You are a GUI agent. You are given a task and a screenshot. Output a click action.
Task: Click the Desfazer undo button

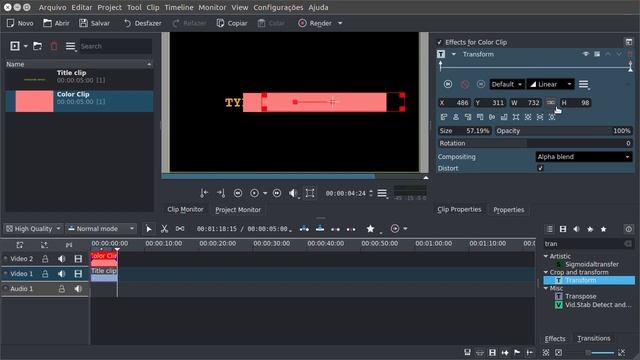(142, 23)
